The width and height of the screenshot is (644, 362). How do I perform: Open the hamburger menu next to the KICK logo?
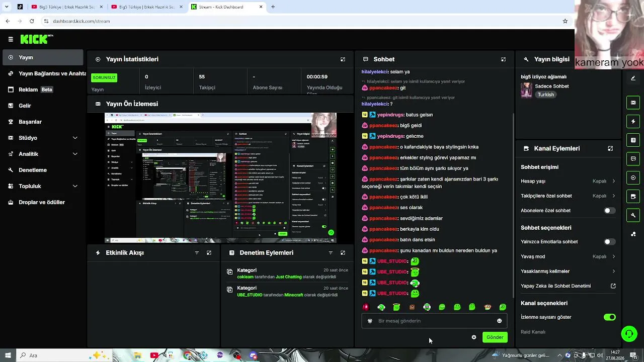tap(11, 39)
